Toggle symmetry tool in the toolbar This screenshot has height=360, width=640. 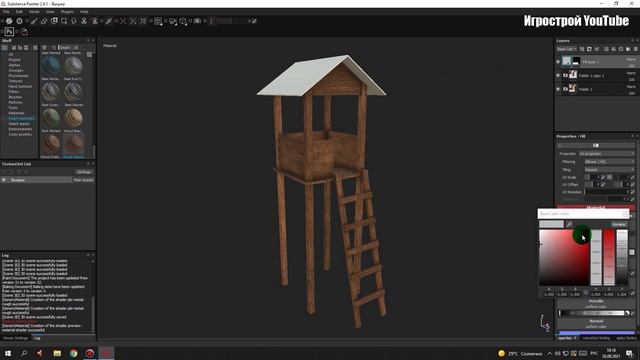(123, 21)
